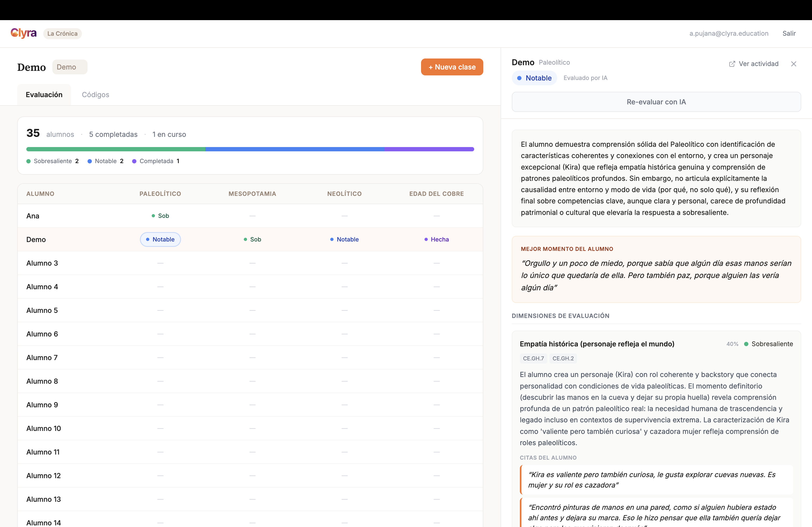The width and height of the screenshot is (812, 527).
Task: Click the a.pujana@clyra.education account email
Action: click(x=729, y=33)
